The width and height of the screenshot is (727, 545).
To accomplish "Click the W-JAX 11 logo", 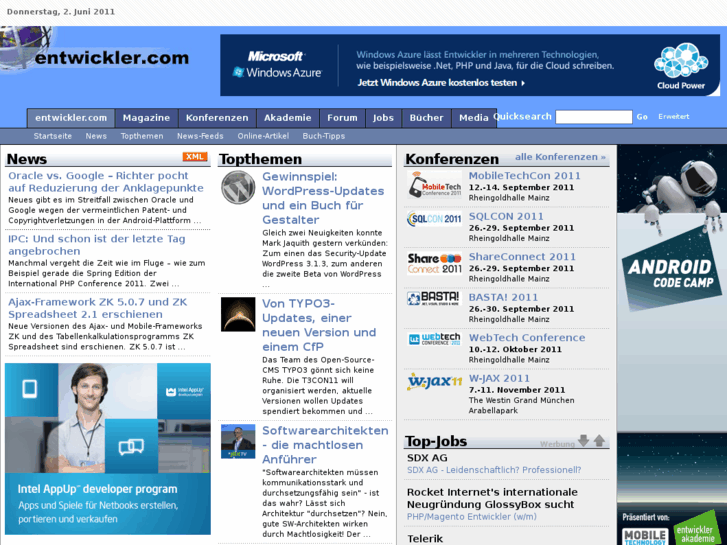I will (434, 381).
